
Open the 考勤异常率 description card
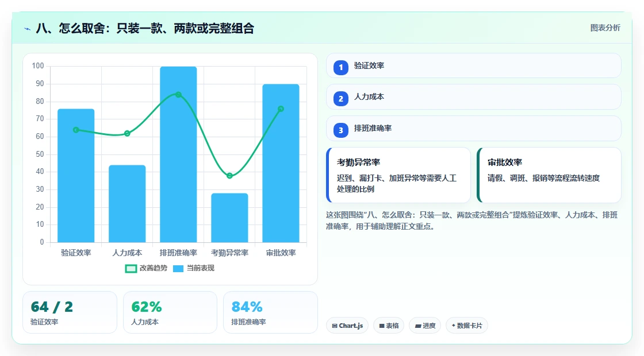pos(398,175)
